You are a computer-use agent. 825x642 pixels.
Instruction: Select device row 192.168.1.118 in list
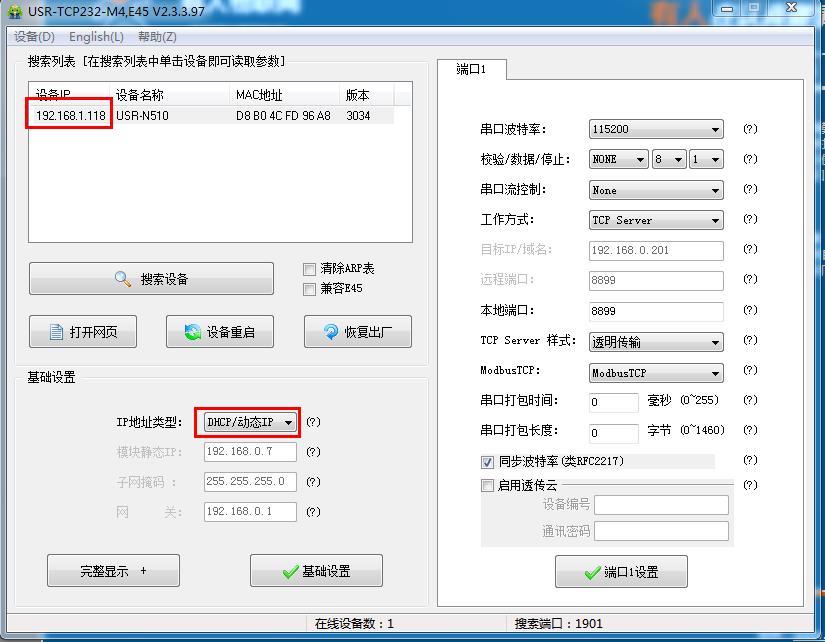tap(71, 115)
